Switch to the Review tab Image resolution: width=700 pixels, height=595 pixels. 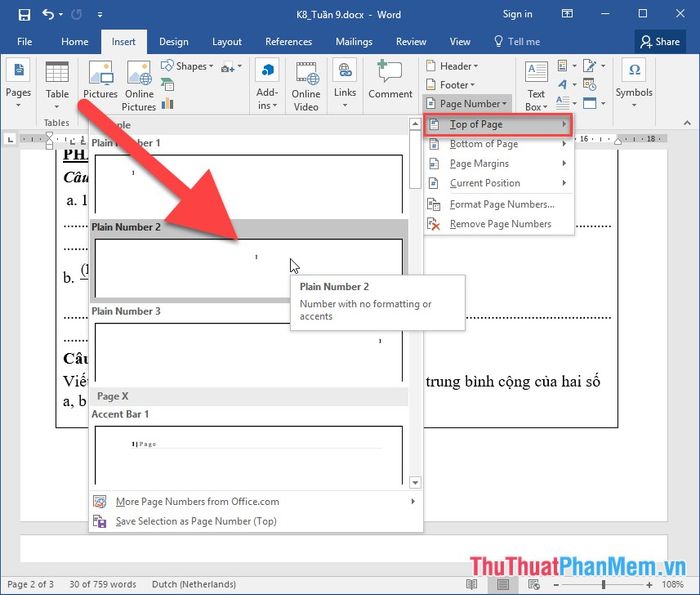411,42
